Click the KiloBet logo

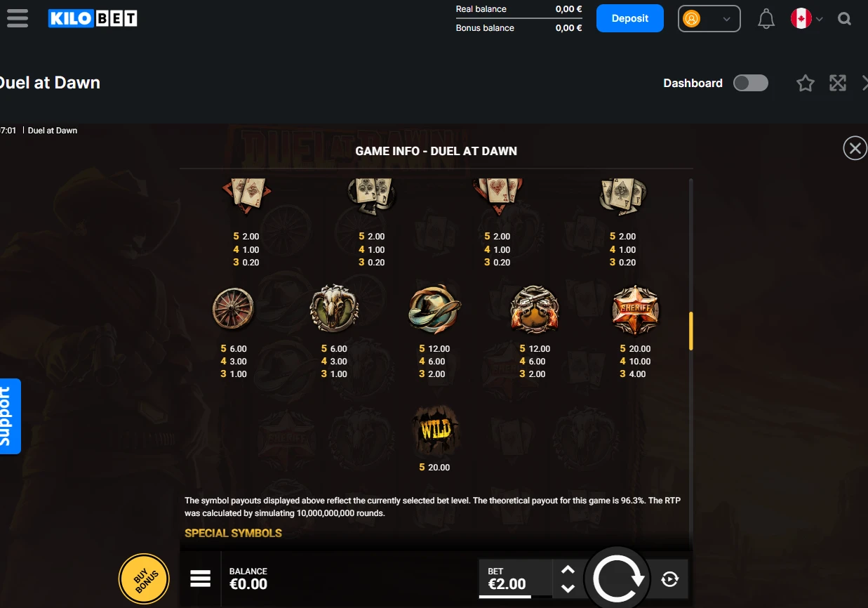coord(93,18)
